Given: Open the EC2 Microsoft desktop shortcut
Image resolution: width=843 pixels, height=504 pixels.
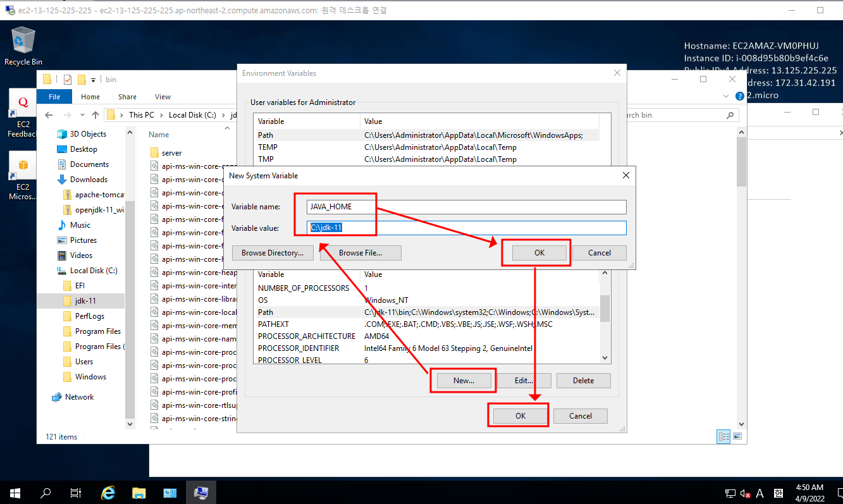Looking at the screenshot, I should [23, 176].
